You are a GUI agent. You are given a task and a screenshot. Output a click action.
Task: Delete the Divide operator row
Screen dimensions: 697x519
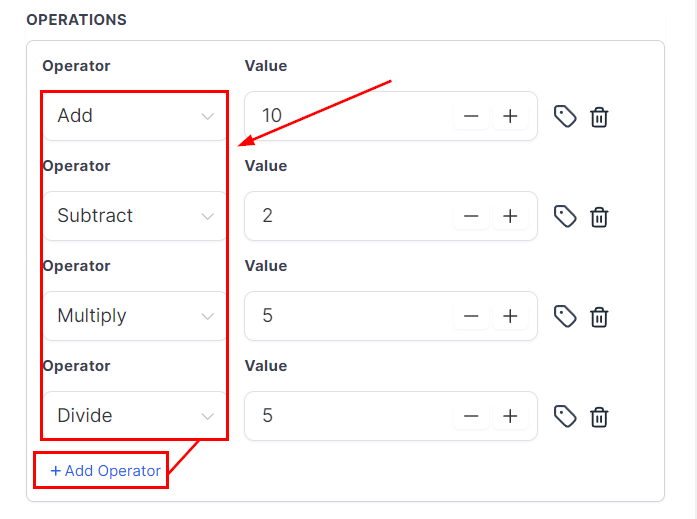(599, 416)
